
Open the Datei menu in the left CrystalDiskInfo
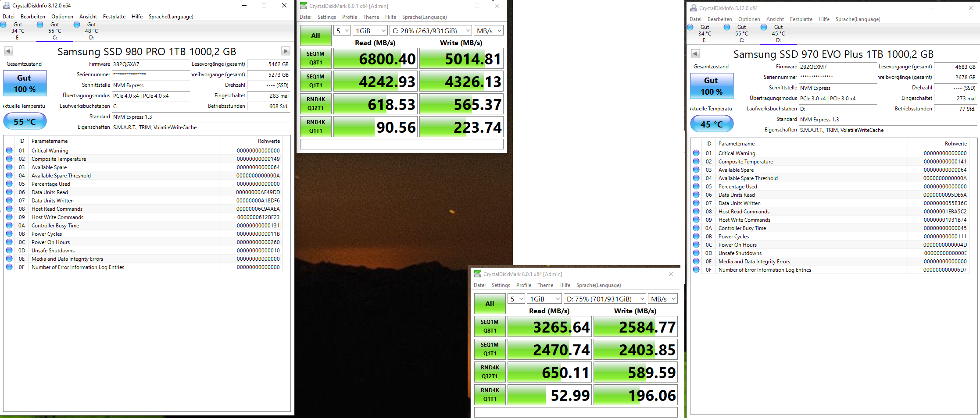tap(9, 17)
